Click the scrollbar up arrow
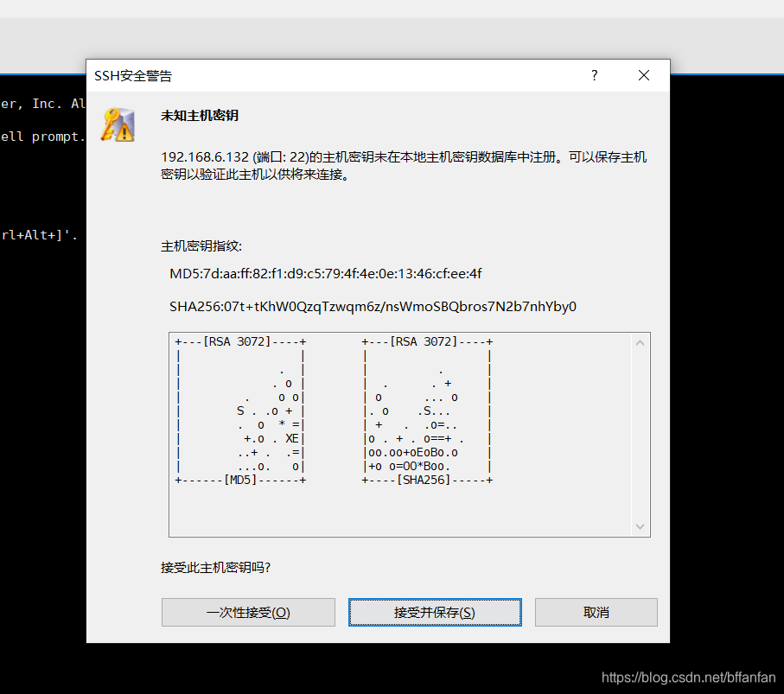 [x=641, y=341]
